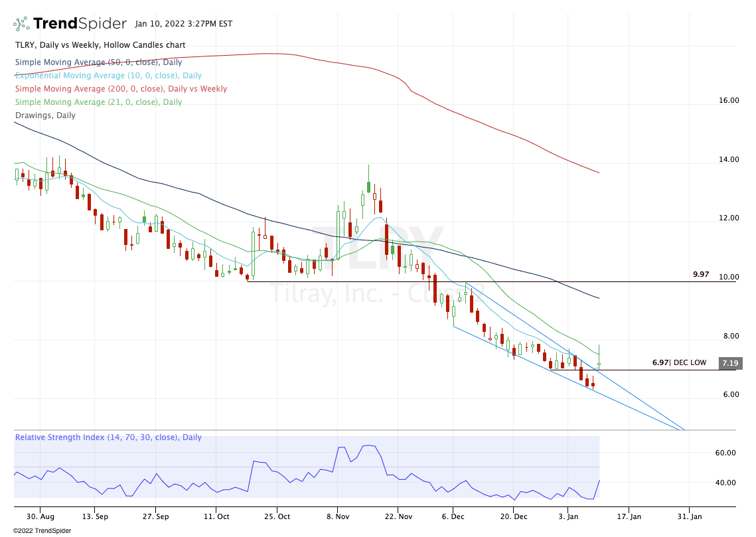Toggle the Simple Moving Average 21 legend
This screenshot has width=756, height=537.
tap(98, 102)
